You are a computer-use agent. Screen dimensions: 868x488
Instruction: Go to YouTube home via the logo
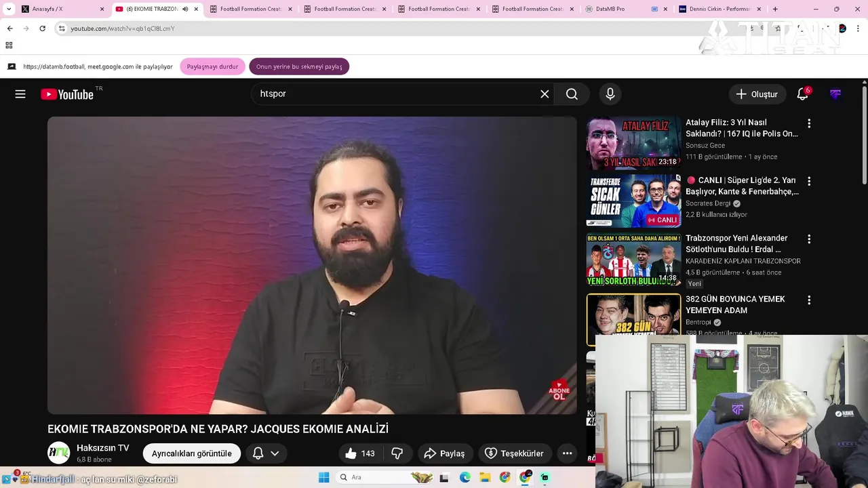tap(66, 94)
